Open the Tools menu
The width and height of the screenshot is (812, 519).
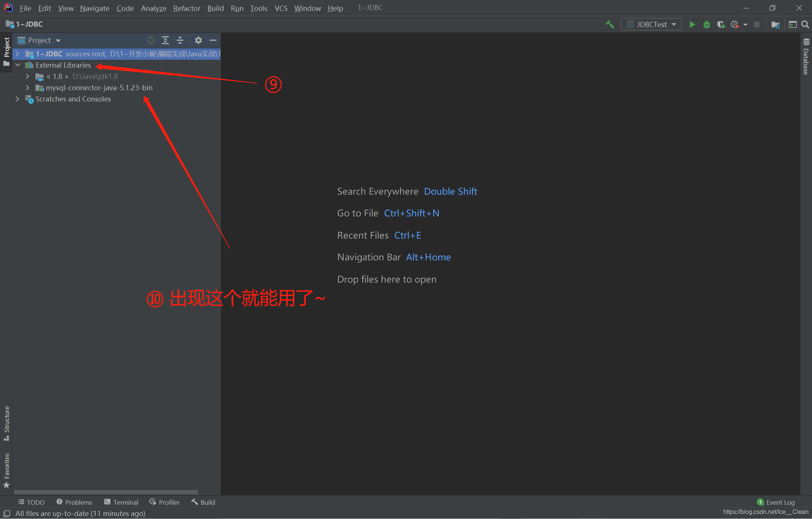(259, 8)
